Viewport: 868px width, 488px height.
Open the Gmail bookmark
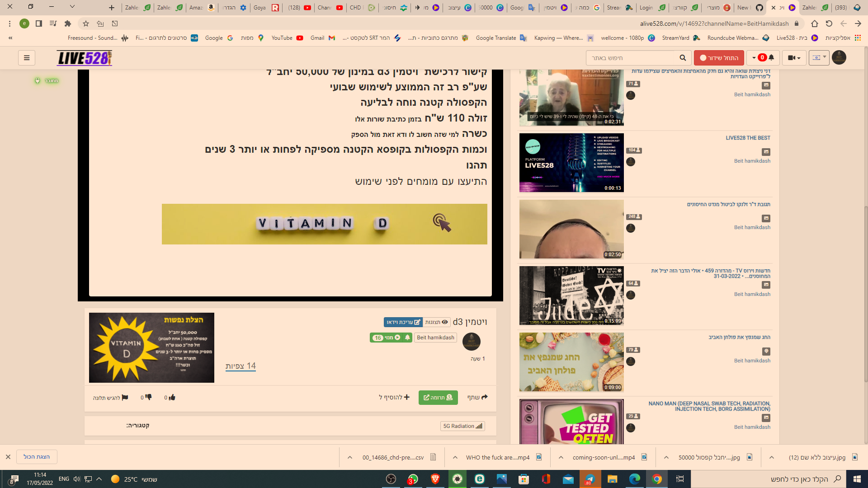(323, 38)
